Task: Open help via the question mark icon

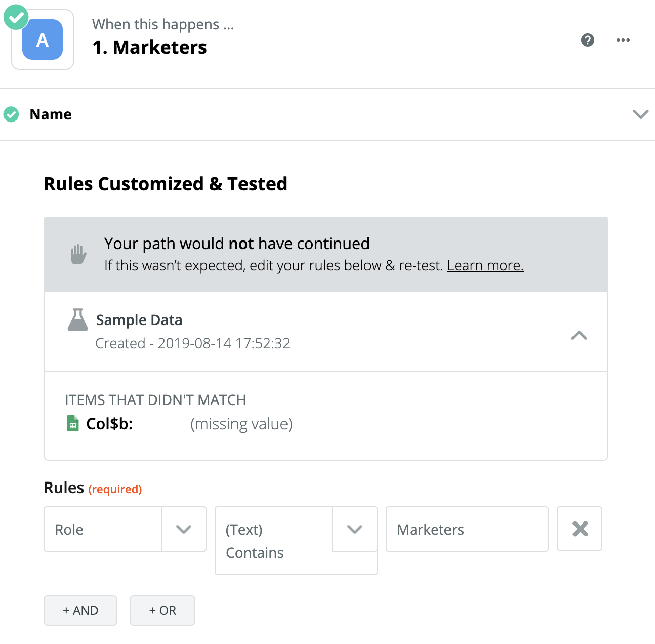Action: pos(587,40)
